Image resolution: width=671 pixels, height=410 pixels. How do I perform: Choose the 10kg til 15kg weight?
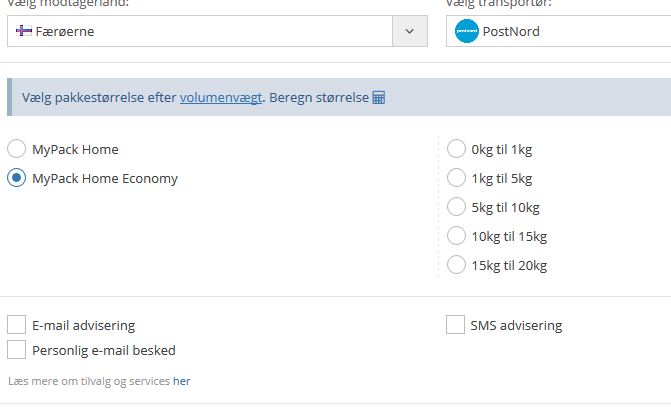456,236
